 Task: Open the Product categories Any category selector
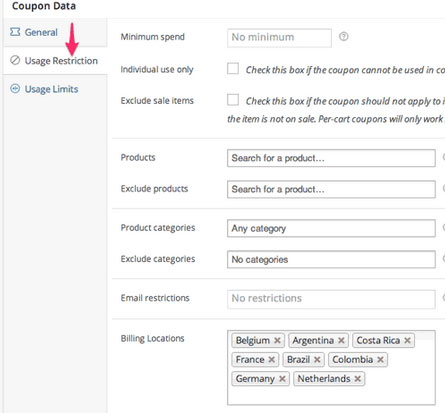[331, 228]
